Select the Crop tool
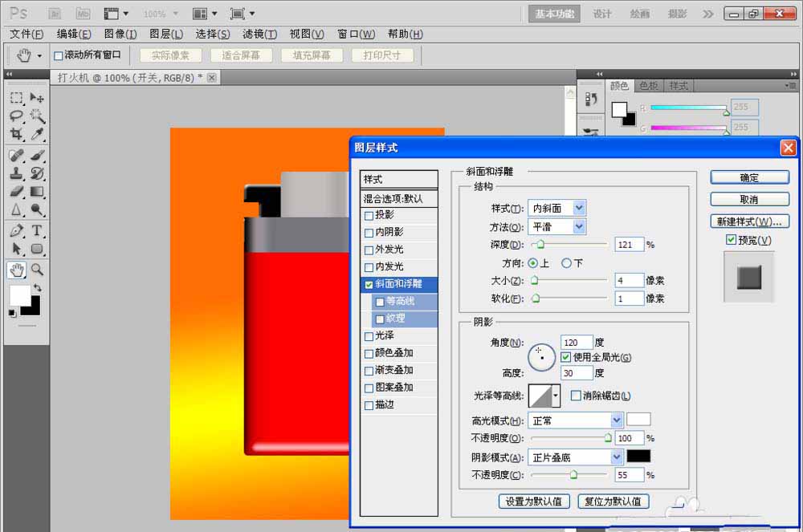Screen dimensions: 803x532 (x=16, y=135)
